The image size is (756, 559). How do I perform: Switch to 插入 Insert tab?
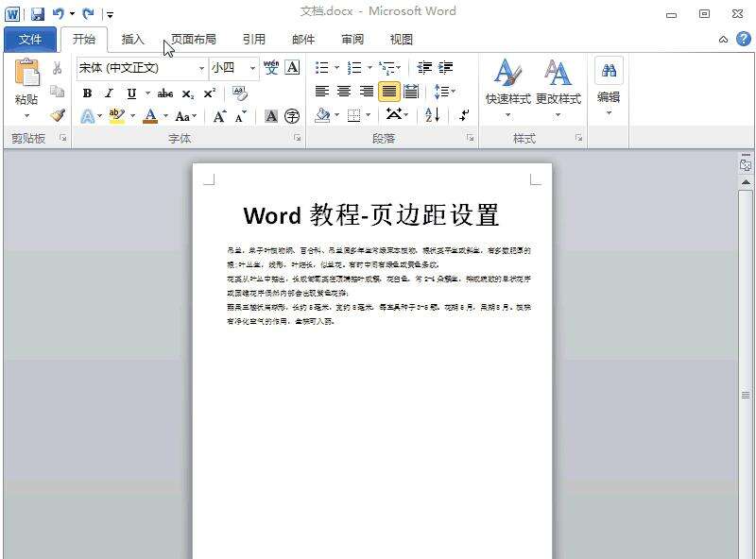[132, 39]
